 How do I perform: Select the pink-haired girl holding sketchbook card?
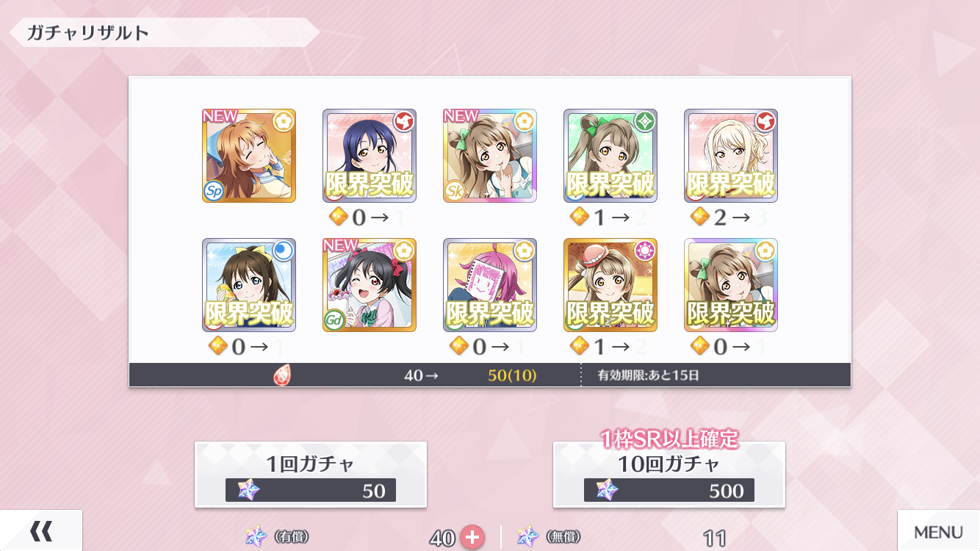click(x=490, y=285)
